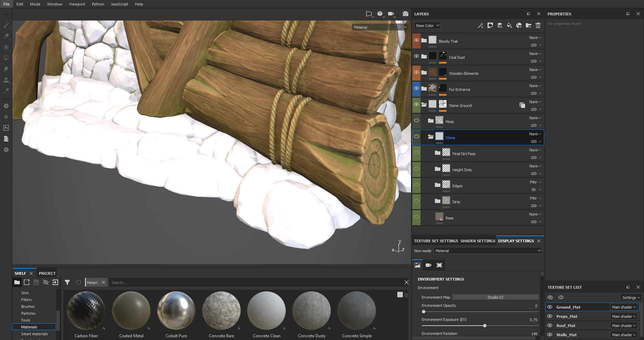This screenshot has width=644, height=340.
Task: Expand Main shader dropdown for Roof_Mat
Action: (x=624, y=326)
